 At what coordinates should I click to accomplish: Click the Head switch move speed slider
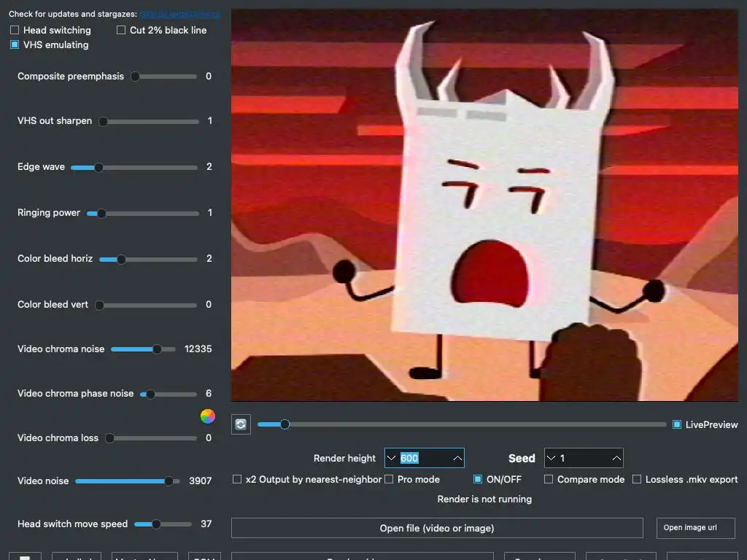[x=163, y=524]
